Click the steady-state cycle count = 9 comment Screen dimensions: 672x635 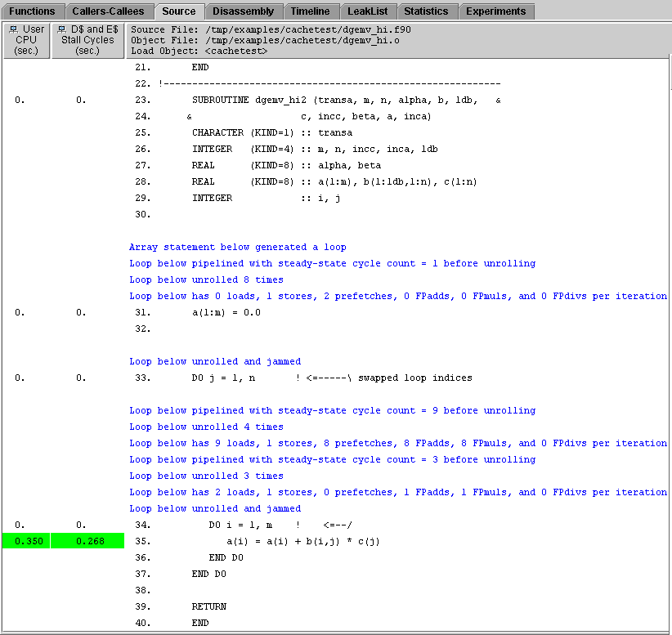(x=333, y=410)
